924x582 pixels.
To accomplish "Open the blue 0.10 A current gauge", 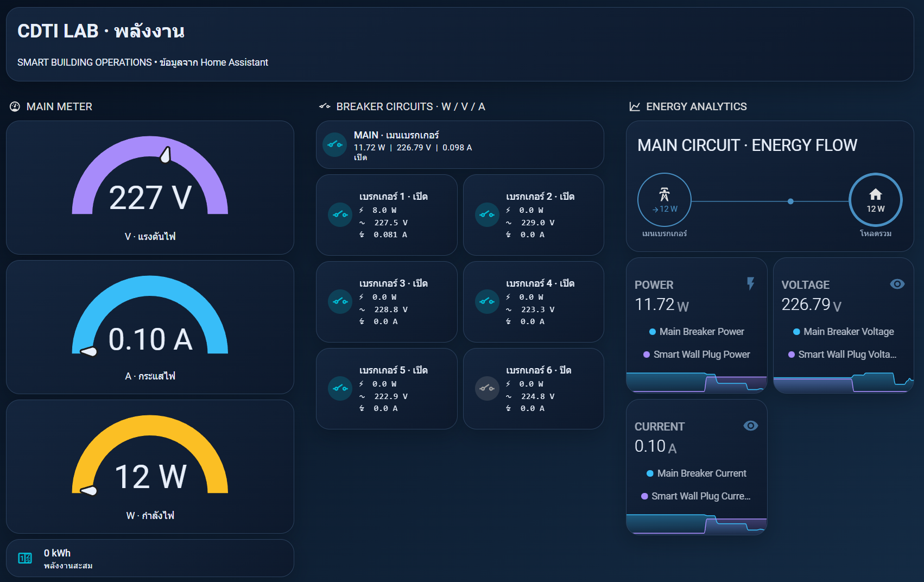I will [x=150, y=315].
